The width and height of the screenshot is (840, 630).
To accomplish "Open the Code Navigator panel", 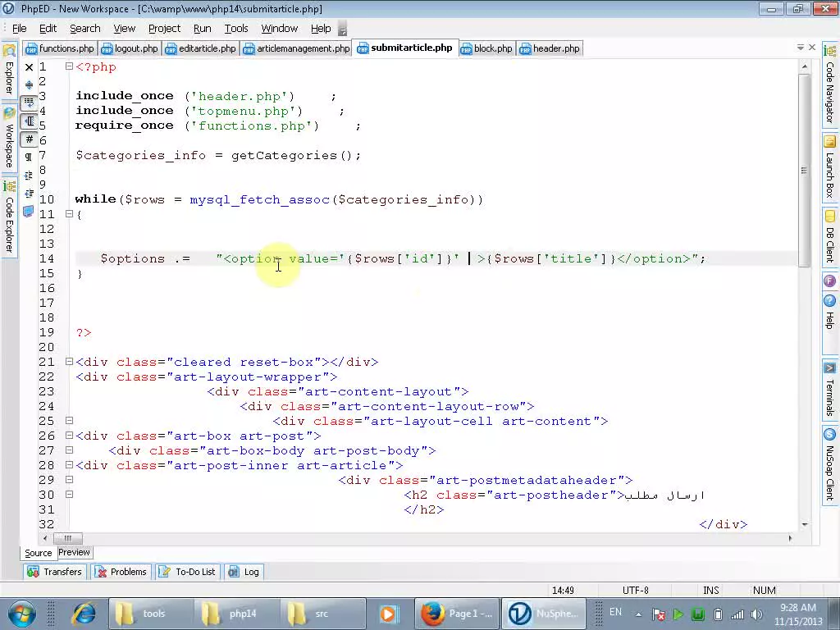I will tap(830, 94).
